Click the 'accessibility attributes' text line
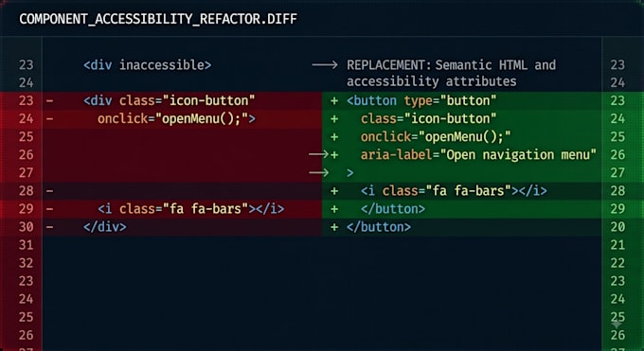 pyautogui.click(x=432, y=81)
